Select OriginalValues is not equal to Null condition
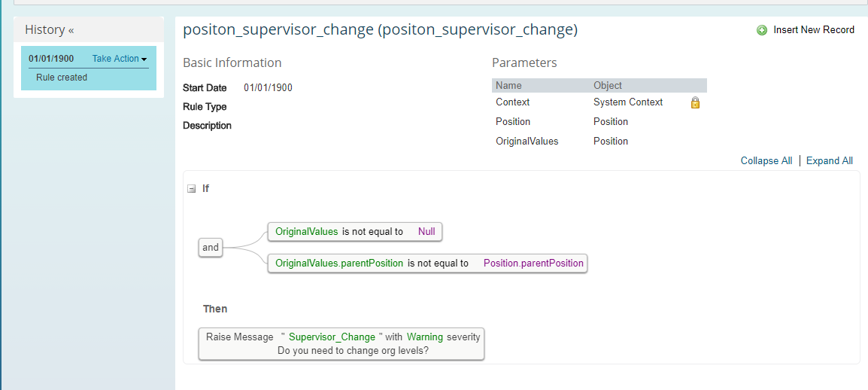This screenshot has height=390, width=868. point(355,232)
